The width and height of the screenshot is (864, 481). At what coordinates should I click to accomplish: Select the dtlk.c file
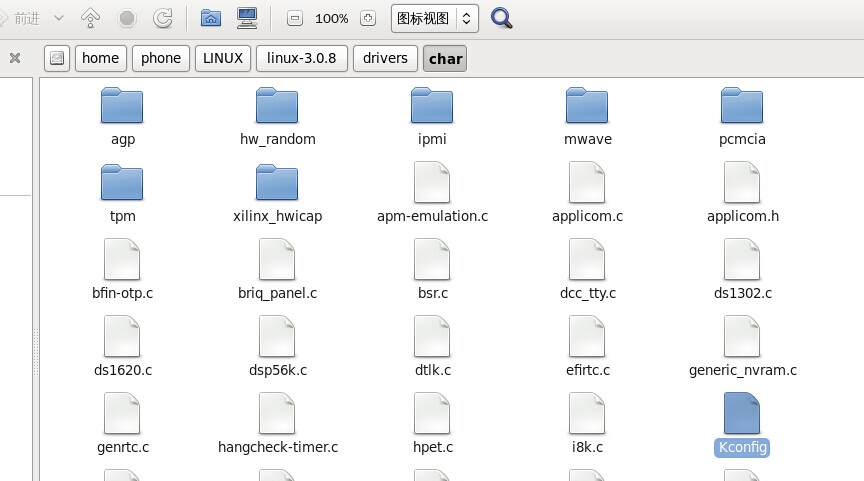click(x=432, y=347)
